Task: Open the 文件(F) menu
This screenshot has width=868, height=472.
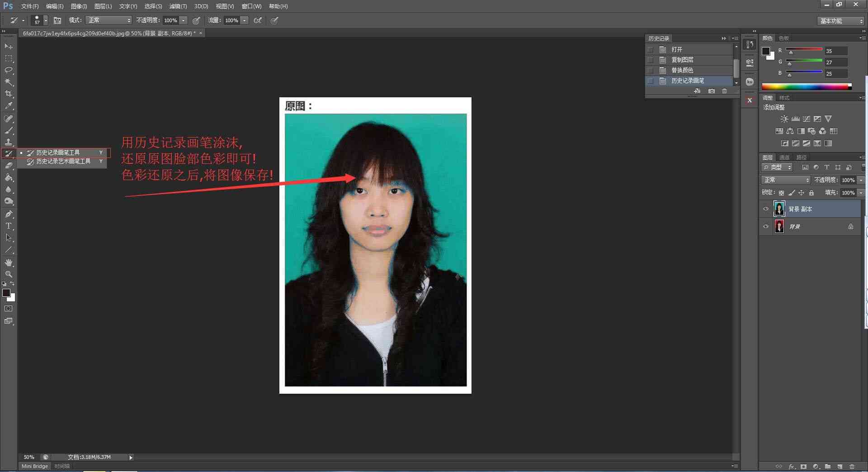Action: tap(30, 6)
